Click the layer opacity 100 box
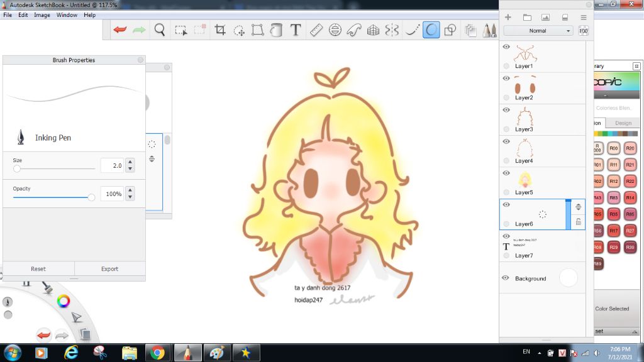 583,31
